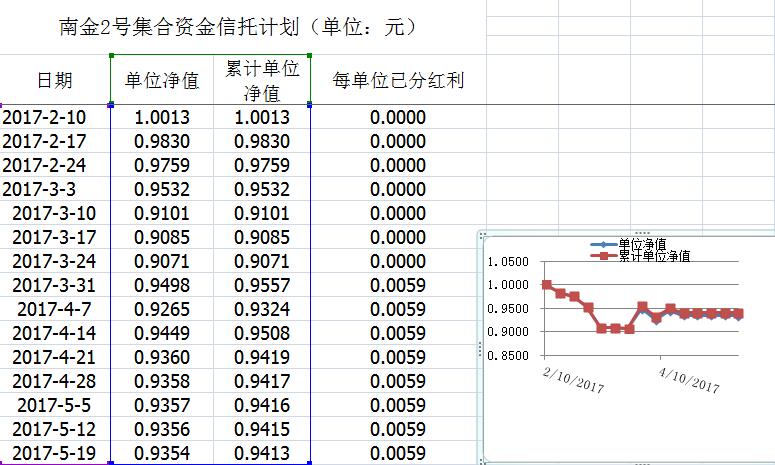Click the date cell 2017-3-31
775x465 pixels.
pos(54,285)
